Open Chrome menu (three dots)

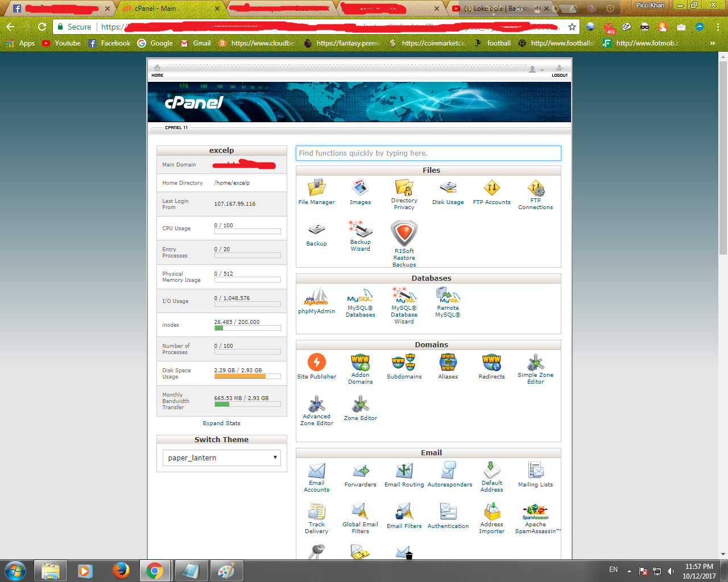(718, 27)
